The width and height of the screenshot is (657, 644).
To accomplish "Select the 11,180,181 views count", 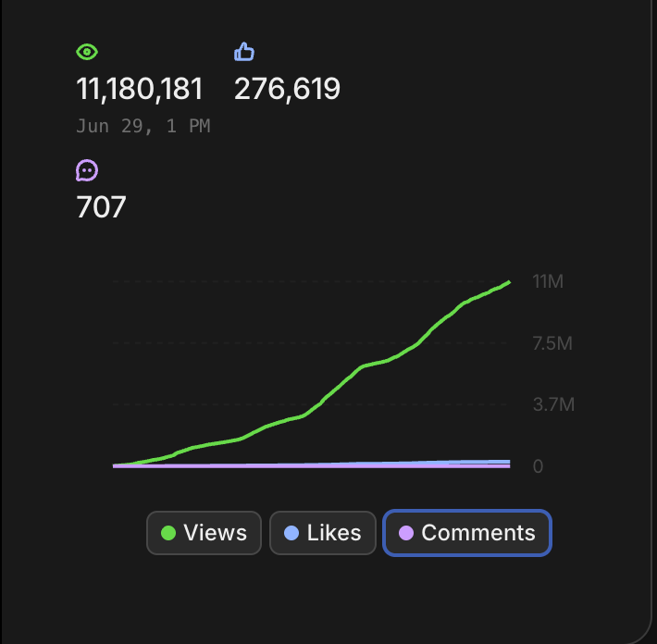I will [x=139, y=90].
